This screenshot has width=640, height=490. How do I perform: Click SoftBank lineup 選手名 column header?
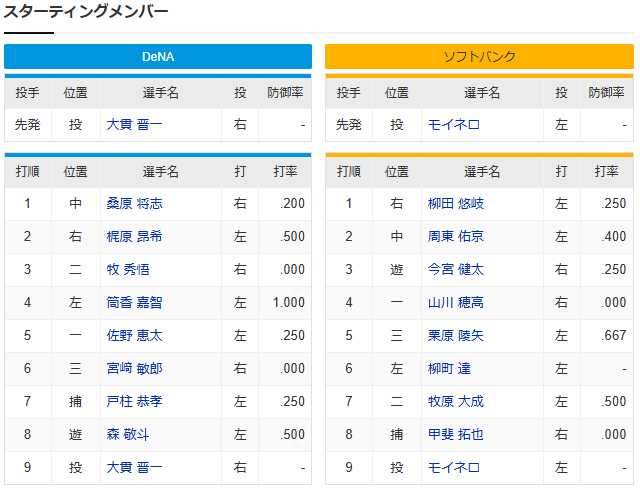point(482,172)
